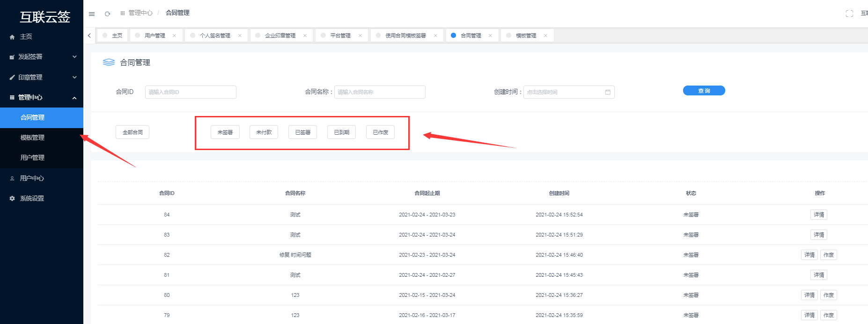Open 详情 for contract 81
This screenshot has width=868, height=324.
pyautogui.click(x=819, y=275)
